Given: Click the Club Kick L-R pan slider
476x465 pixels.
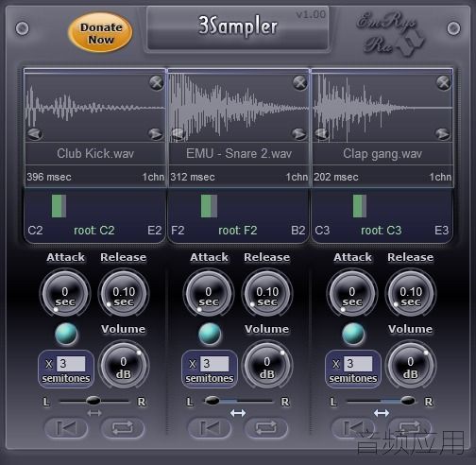Looking at the screenshot, I should pos(94,401).
